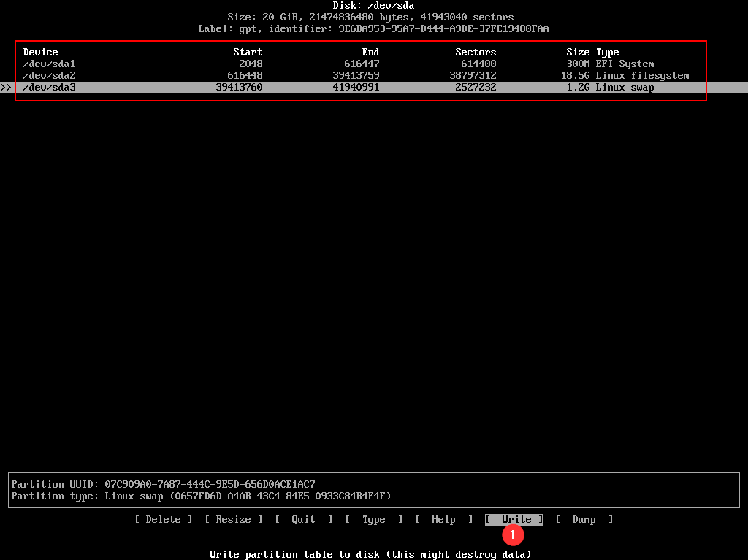
Task: Click the Start column header
Action: (x=247, y=52)
